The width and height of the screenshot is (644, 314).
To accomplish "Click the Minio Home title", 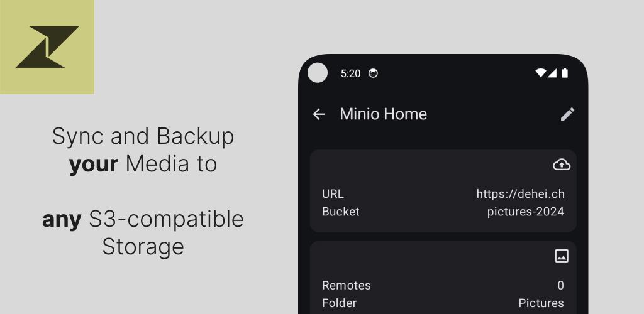I will (383, 114).
